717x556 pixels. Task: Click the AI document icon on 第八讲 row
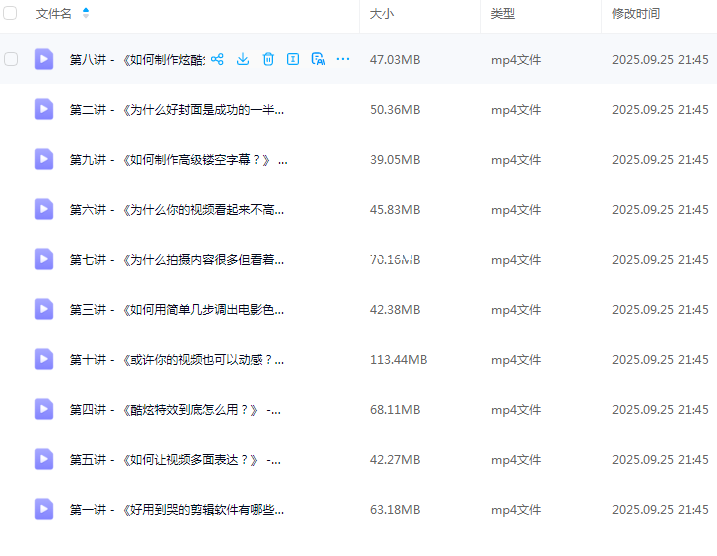click(318, 59)
